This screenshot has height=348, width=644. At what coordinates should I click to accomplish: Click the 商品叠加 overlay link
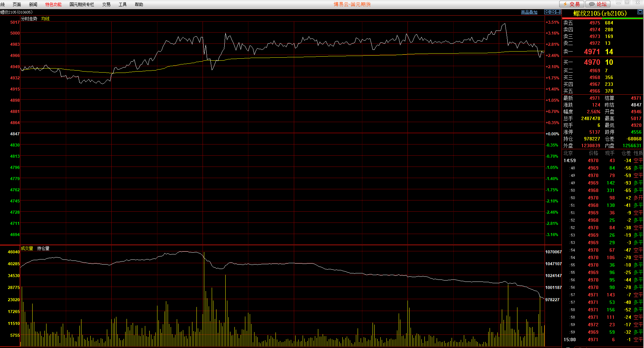(529, 12)
